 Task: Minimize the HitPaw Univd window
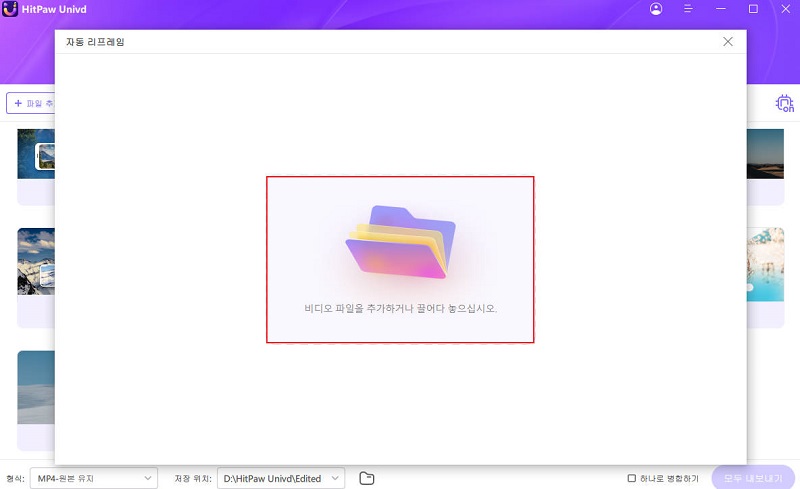coord(720,9)
